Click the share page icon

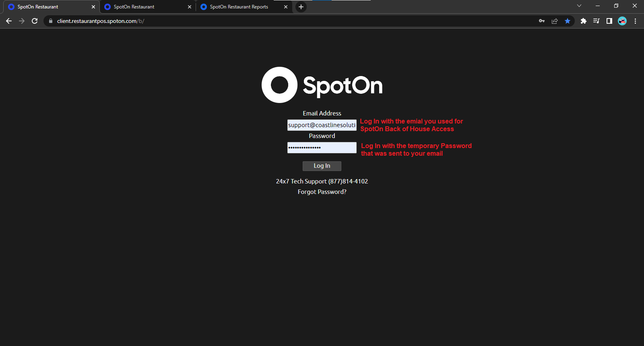coord(555,21)
